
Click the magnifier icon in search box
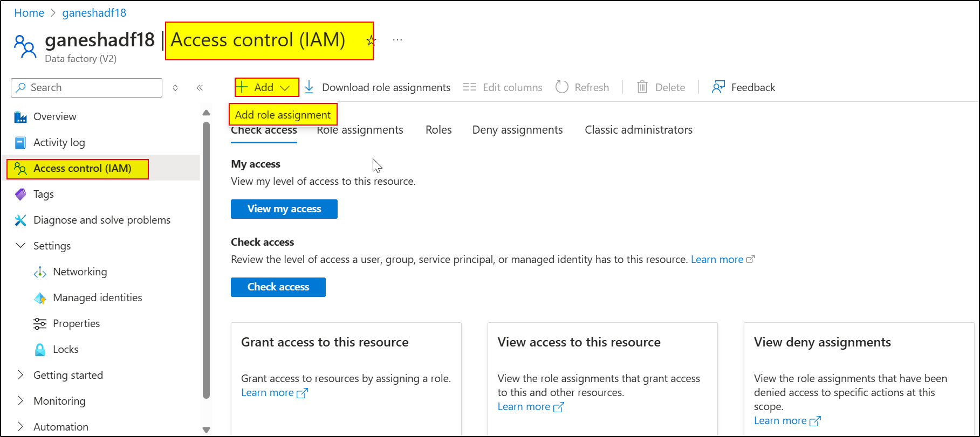coord(21,87)
